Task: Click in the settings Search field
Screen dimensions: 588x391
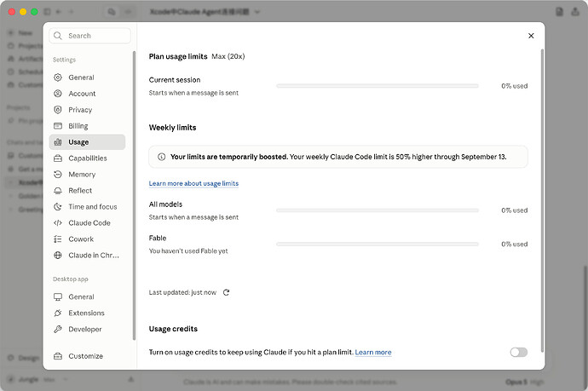Action: coord(90,36)
